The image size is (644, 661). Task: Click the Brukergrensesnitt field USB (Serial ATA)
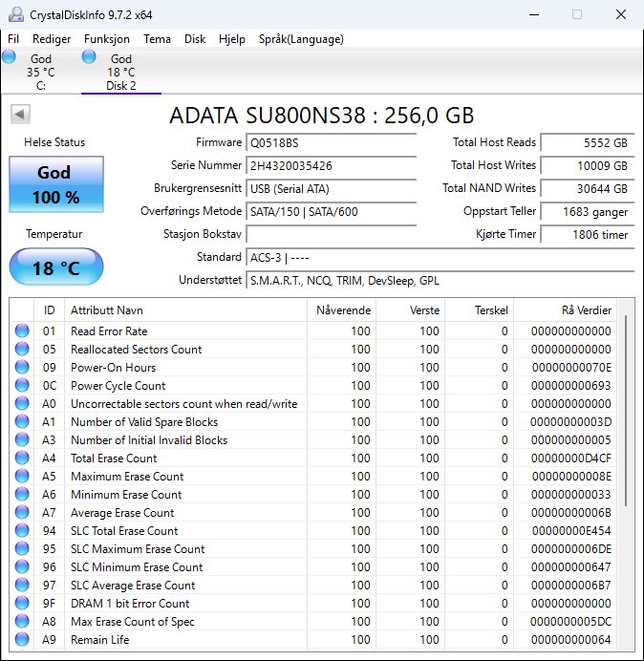click(x=331, y=188)
